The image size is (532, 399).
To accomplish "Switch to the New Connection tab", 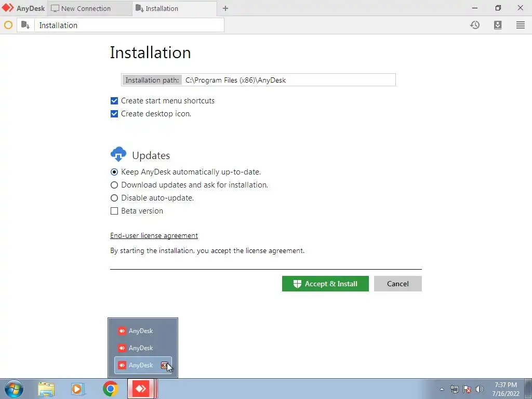I will pyautogui.click(x=89, y=8).
